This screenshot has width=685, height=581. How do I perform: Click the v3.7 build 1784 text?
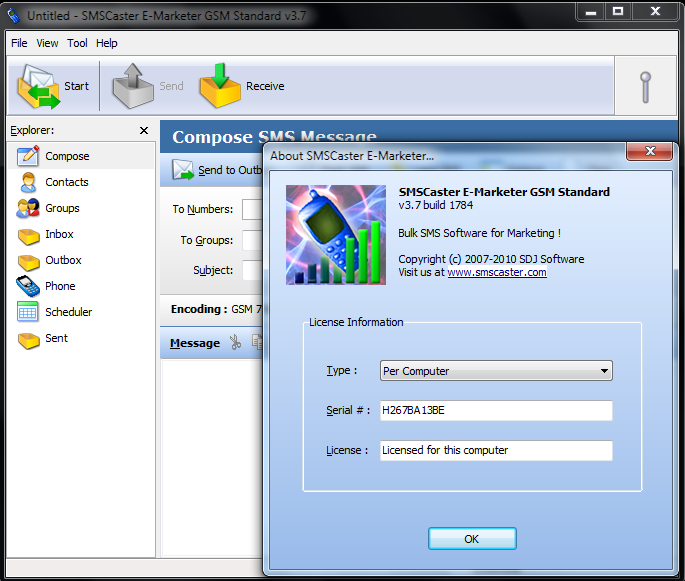click(x=436, y=205)
